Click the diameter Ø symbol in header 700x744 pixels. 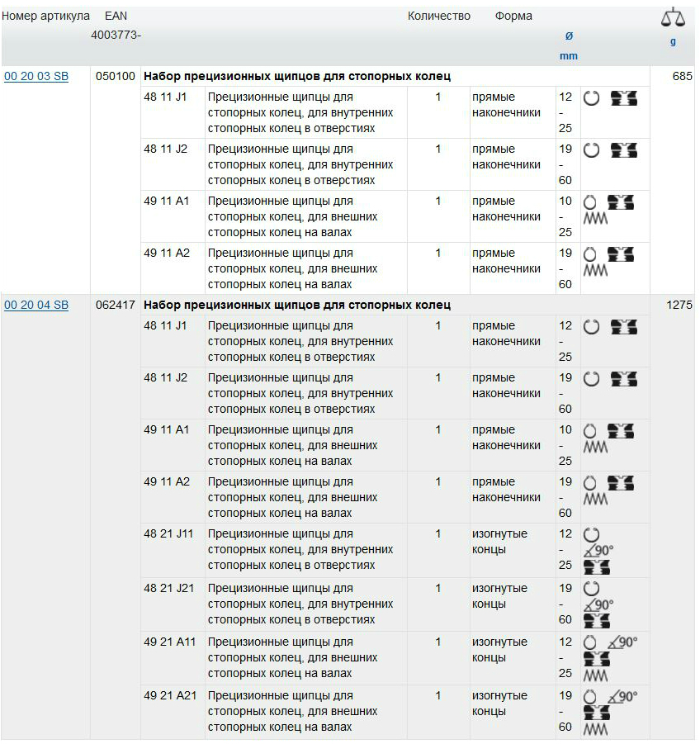[x=568, y=36]
